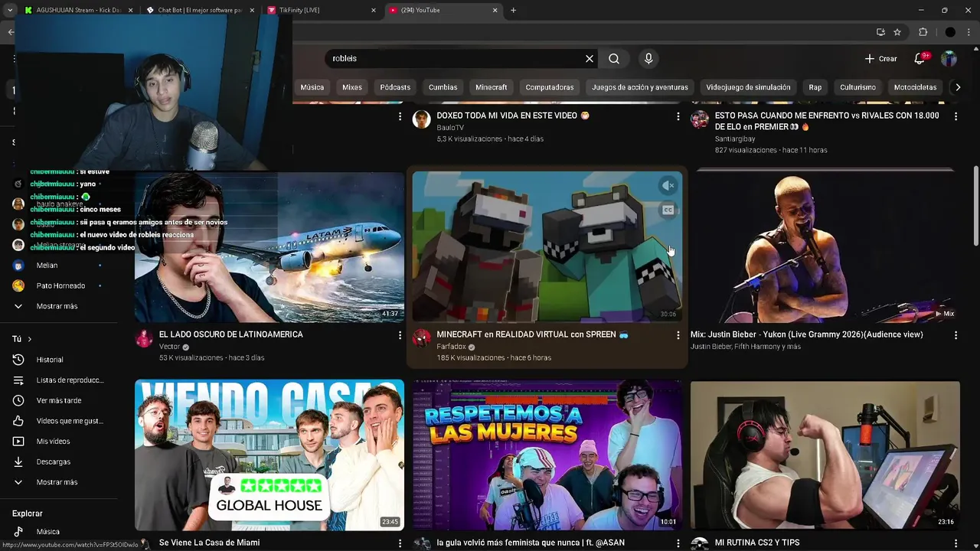Image resolution: width=980 pixels, height=551 pixels.
Task: Open the browser extensions puzzle icon
Action: (923, 32)
